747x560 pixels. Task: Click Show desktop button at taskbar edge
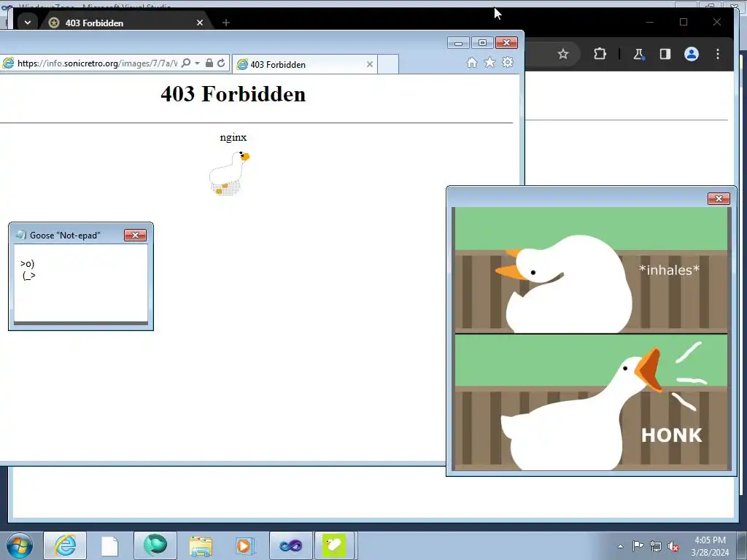point(742,545)
